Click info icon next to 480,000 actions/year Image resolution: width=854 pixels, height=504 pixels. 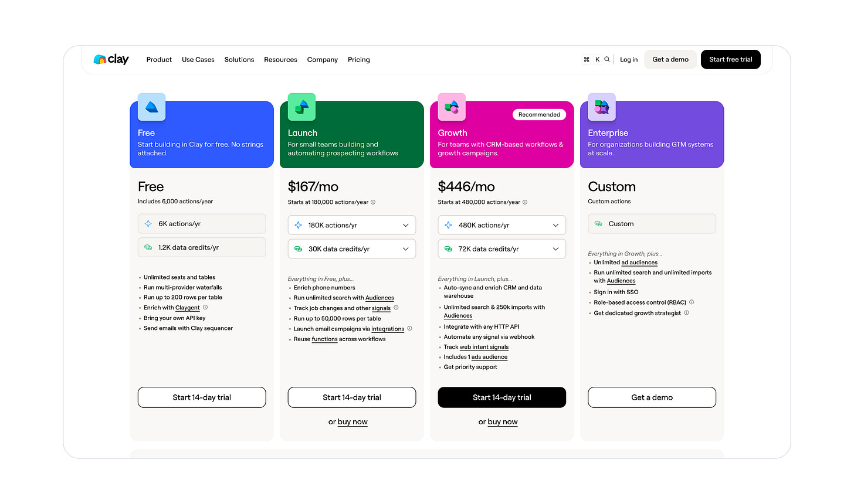point(525,202)
